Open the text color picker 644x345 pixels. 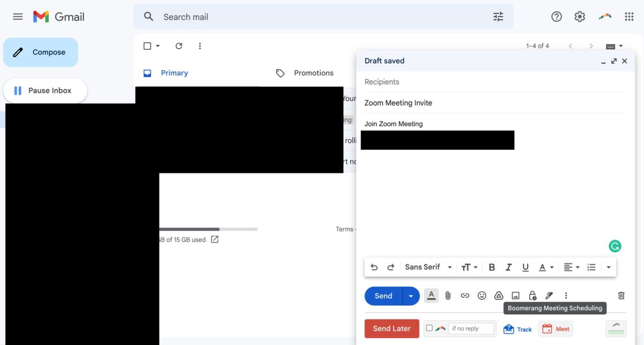click(546, 267)
